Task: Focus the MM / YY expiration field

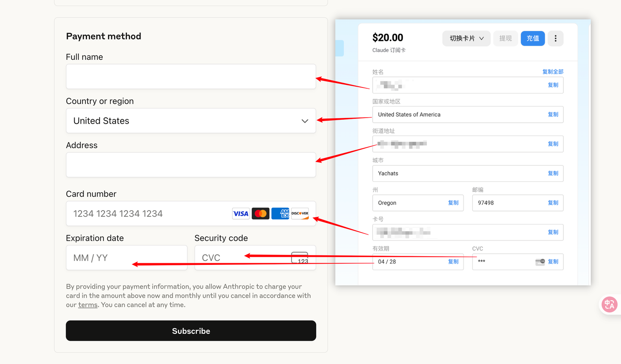Action: coord(127,258)
